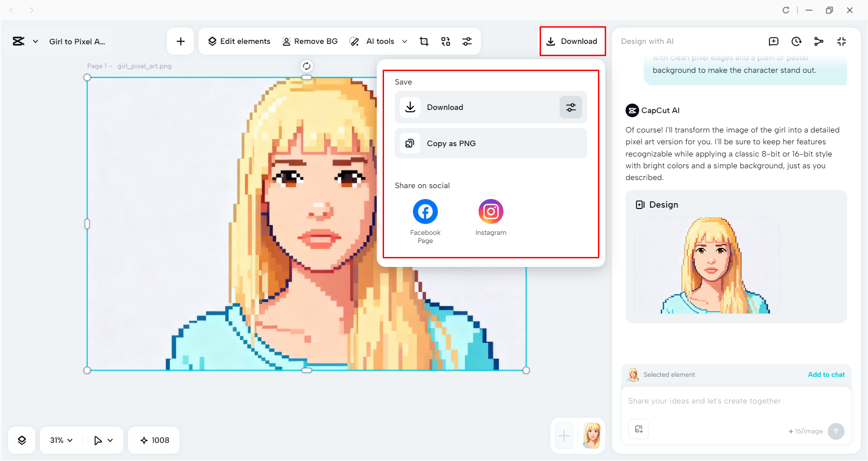The width and height of the screenshot is (868, 461).
Task: Share to Facebook Page
Action: [424, 211]
